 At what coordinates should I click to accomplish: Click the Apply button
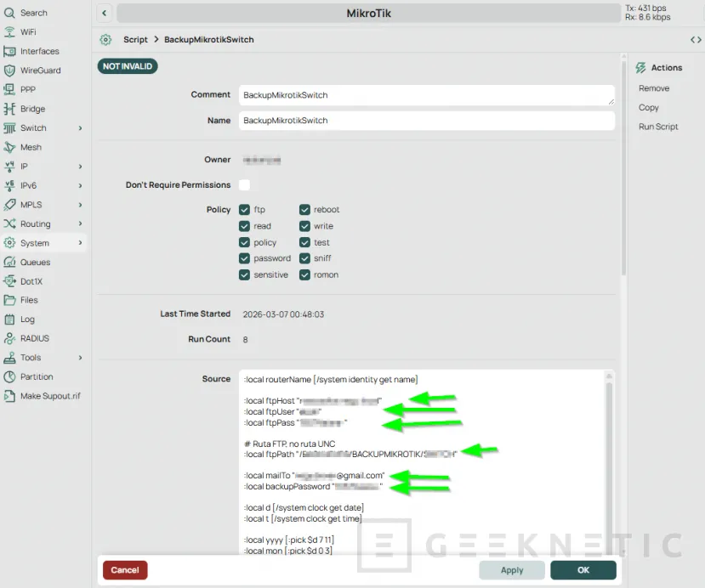tap(511, 569)
